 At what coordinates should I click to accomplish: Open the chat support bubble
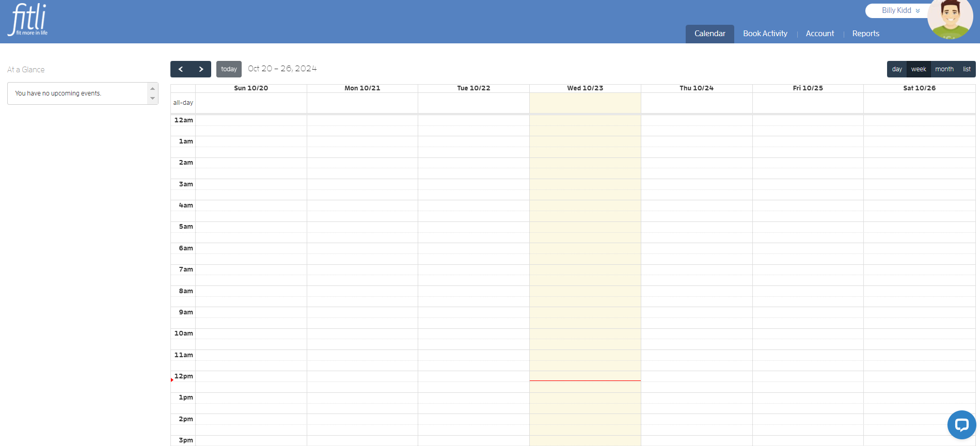[x=961, y=425]
